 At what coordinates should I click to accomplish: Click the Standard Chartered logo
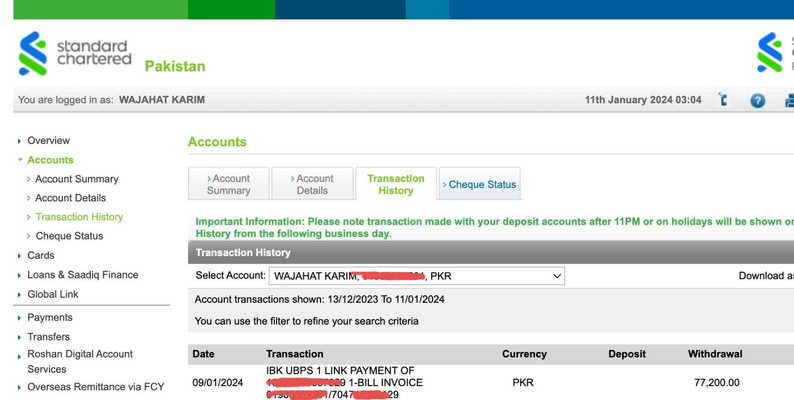click(75, 54)
